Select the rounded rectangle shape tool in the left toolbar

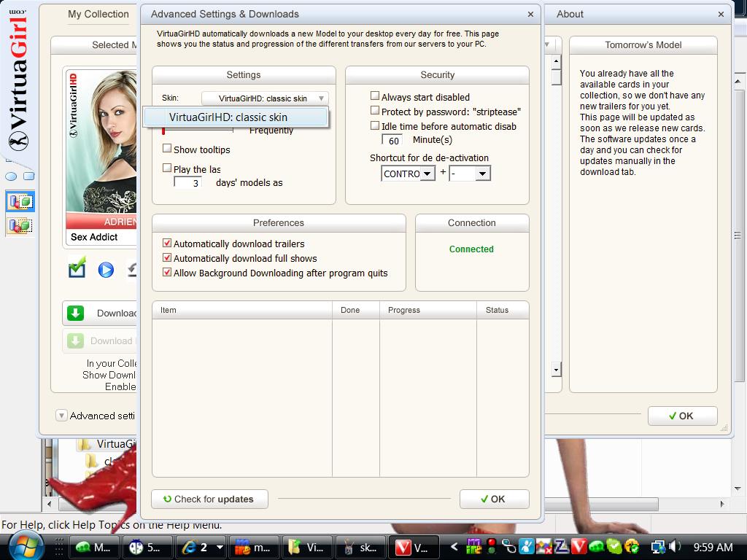[x=29, y=176]
